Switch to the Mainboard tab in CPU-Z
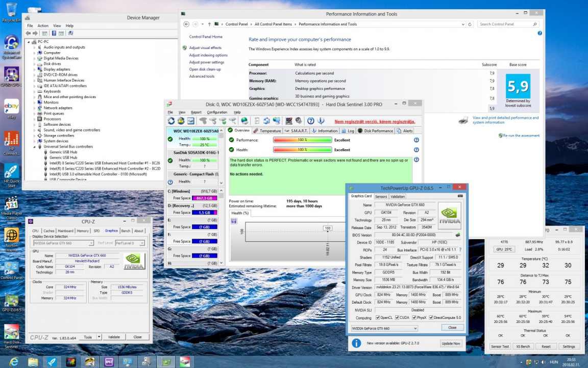Image resolution: width=588 pixels, height=368 pixels. [66, 231]
